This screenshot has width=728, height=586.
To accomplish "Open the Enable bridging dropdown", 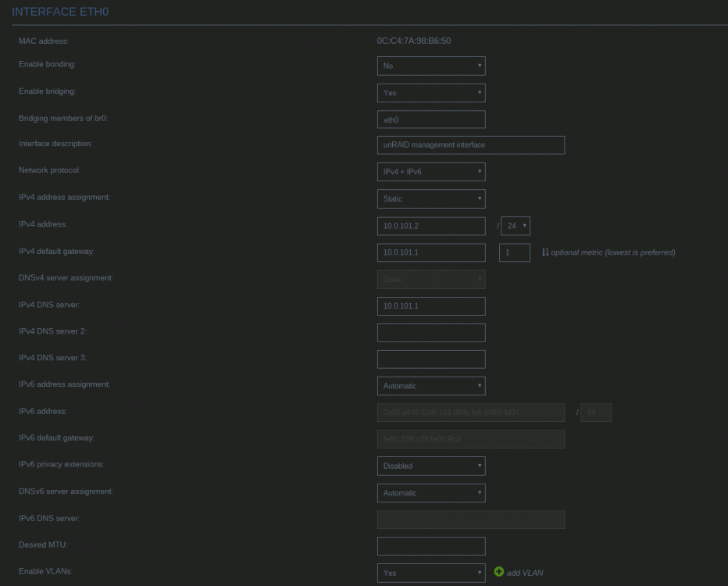I will click(431, 93).
